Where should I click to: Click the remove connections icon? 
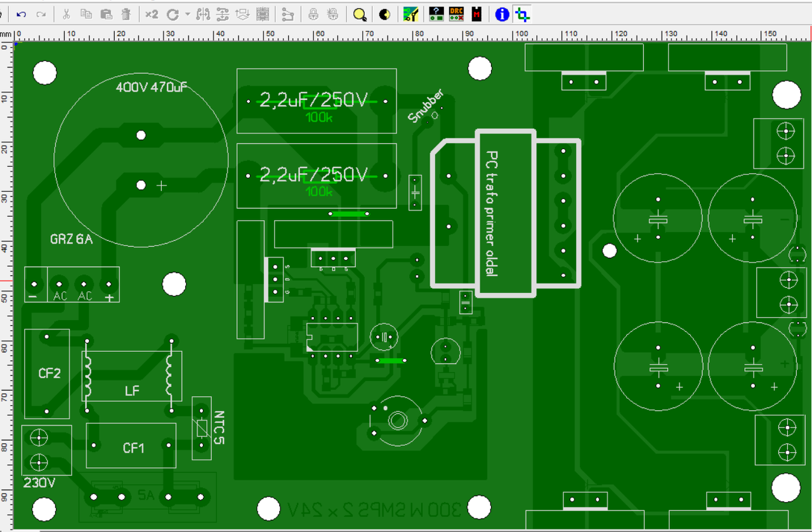[288, 14]
